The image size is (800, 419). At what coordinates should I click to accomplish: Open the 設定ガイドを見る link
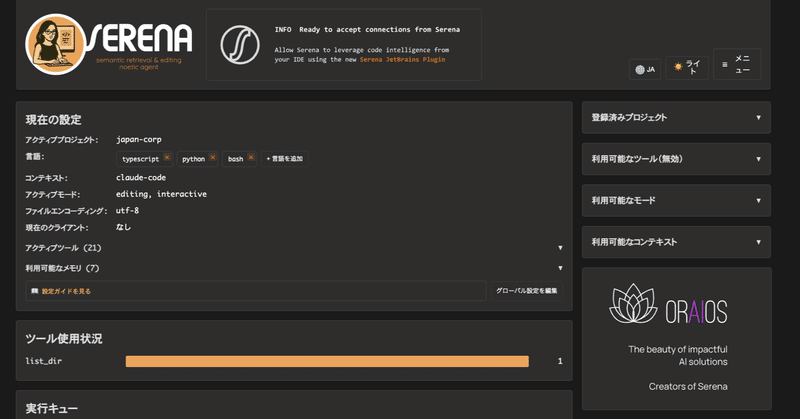coord(66,291)
